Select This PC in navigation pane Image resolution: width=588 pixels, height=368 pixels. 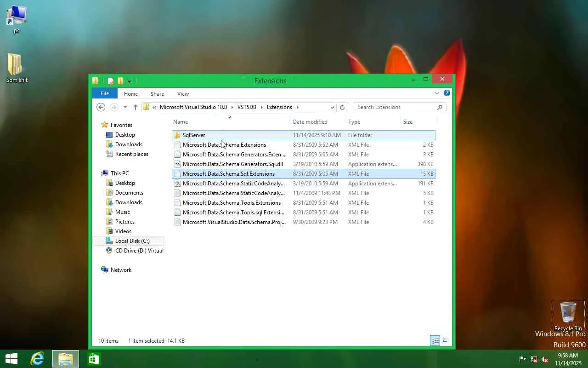[x=119, y=173]
